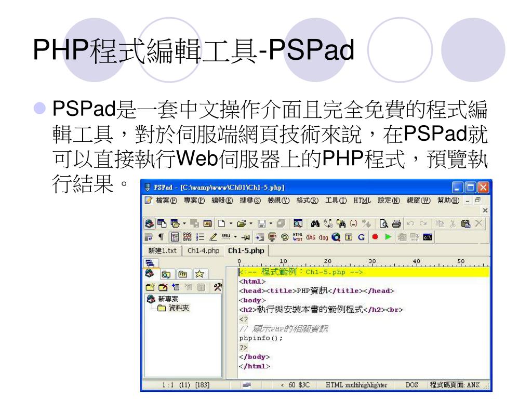Open the Save dropdown arrow

271,223
